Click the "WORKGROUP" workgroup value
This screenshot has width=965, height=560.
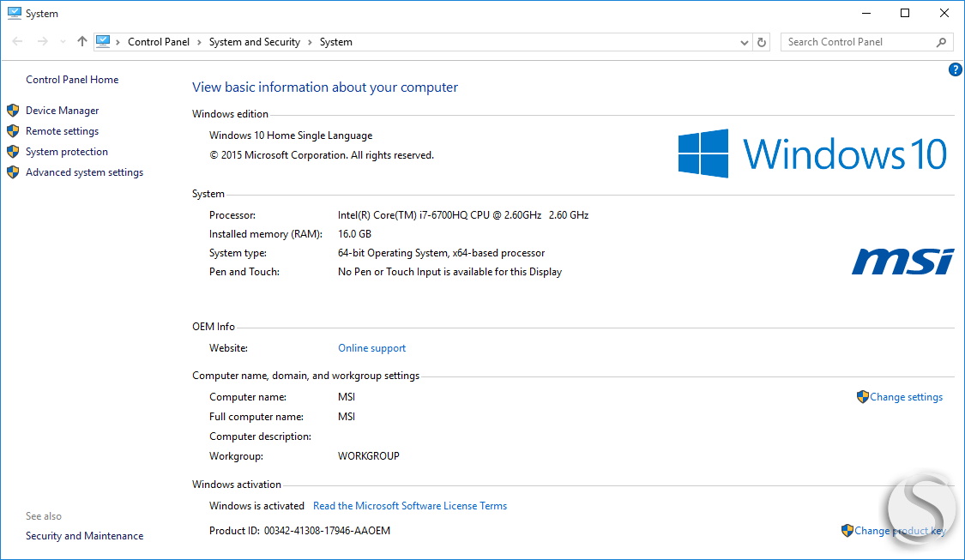(369, 456)
